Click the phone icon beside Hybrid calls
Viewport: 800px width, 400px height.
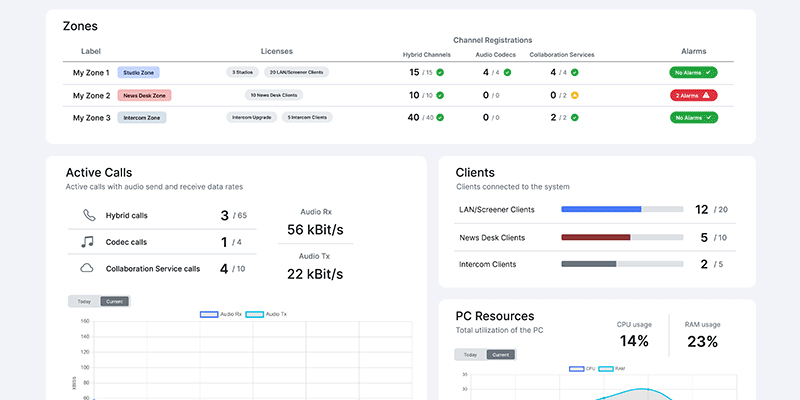(88, 215)
